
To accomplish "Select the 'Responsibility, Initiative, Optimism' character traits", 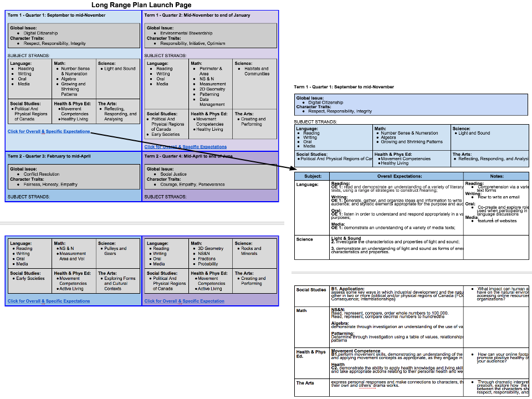I will (x=193, y=43).
